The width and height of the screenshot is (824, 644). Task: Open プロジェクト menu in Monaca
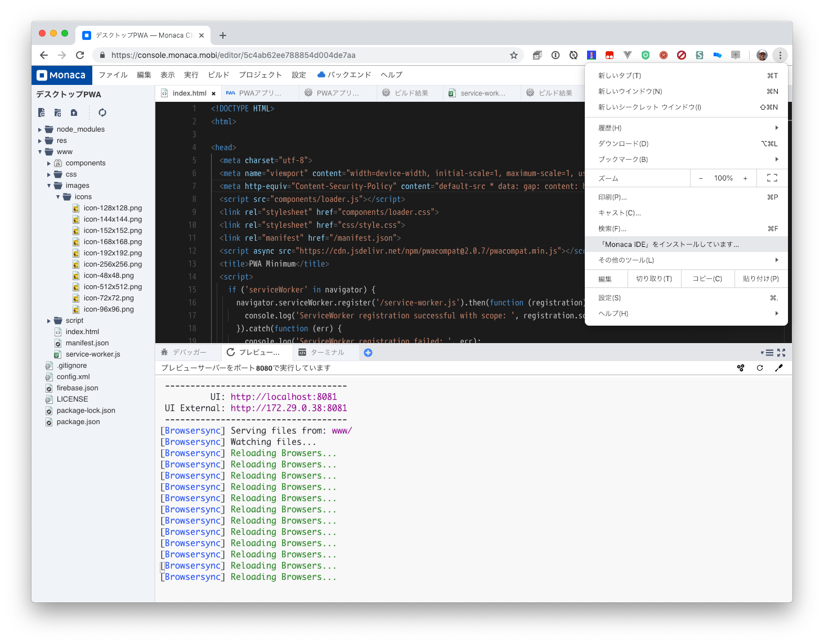[x=260, y=75]
